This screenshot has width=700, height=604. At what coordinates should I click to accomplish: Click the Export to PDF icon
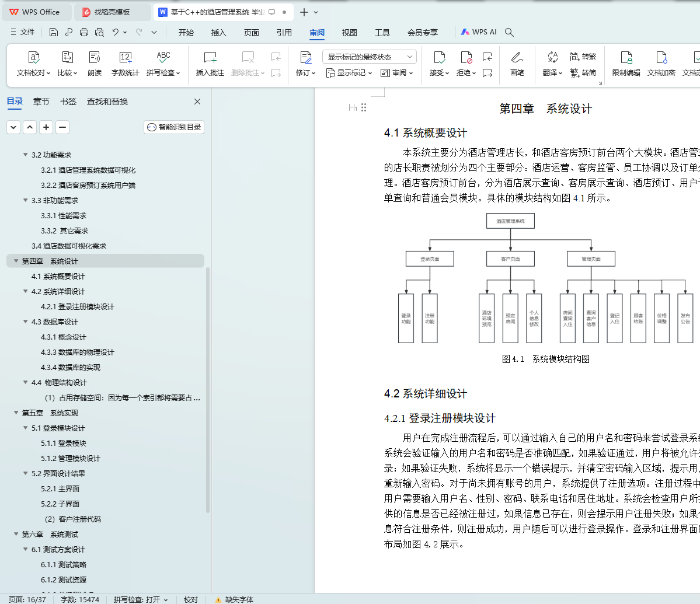tap(69, 32)
